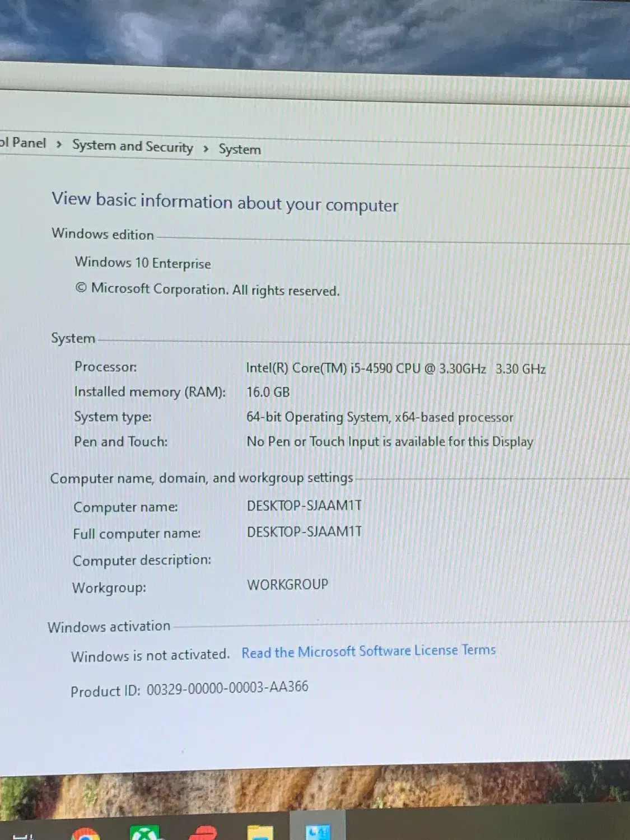Navigate to System and Security breadcrumb
This screenshot has height=840, width=630.
pyautogui.click(x=132, y=146)
